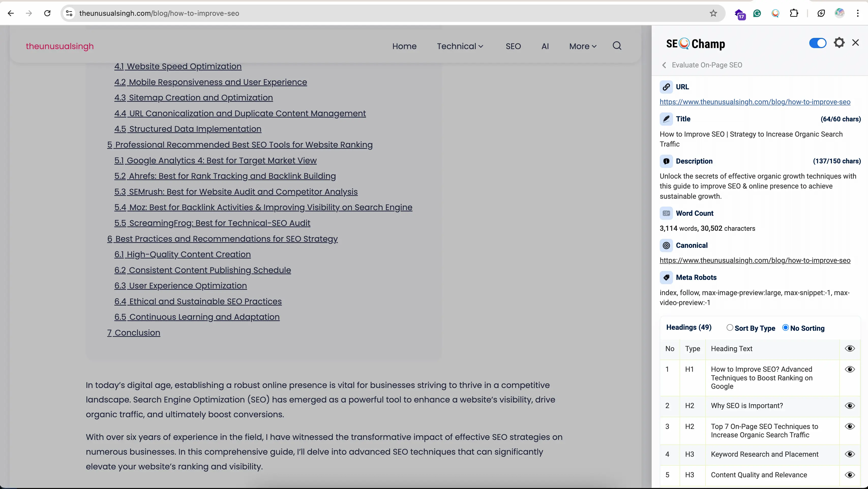Jump to 5.3 SEMrush Website Audit section
This screenshot has height=489, width=868.
coord(236,192)
